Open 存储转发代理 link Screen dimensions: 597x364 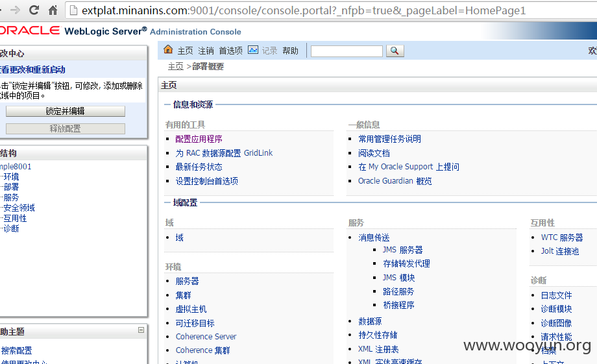407,263
